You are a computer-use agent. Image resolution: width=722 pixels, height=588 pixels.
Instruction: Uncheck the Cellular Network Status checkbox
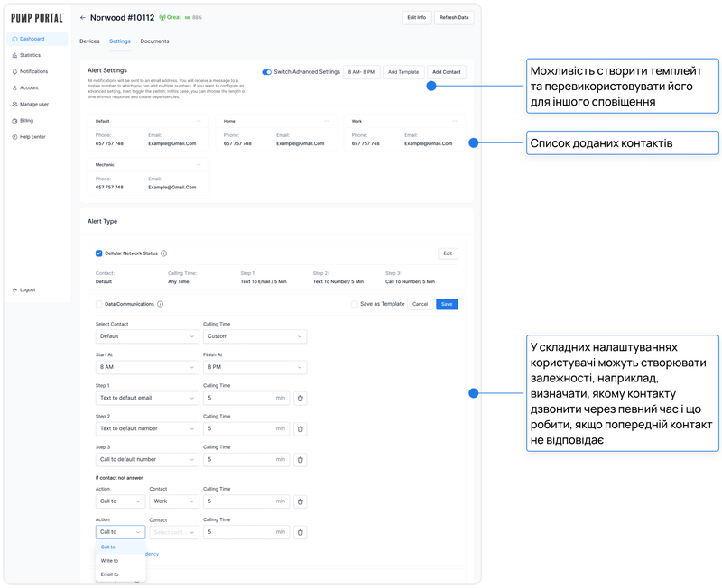(x=99, y=253)
